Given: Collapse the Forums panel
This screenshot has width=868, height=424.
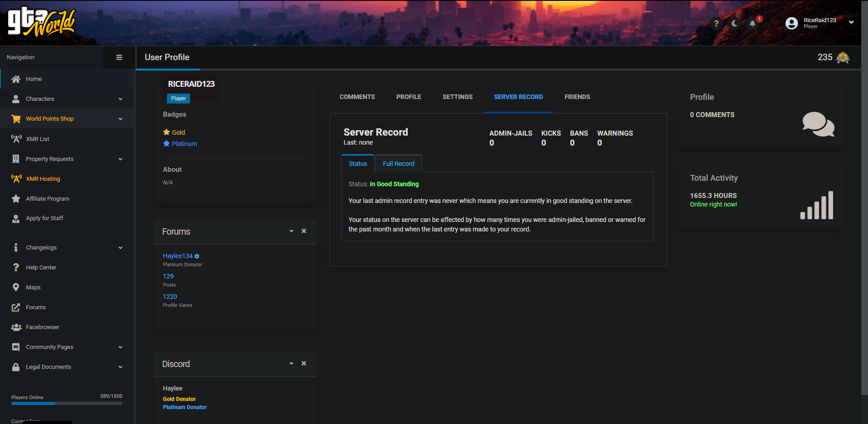Looking at the screenshot, I should tap(291, 231).
